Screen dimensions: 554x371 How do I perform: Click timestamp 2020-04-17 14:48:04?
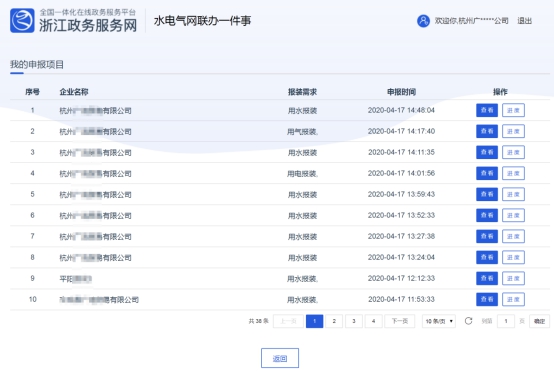(401, 110)
